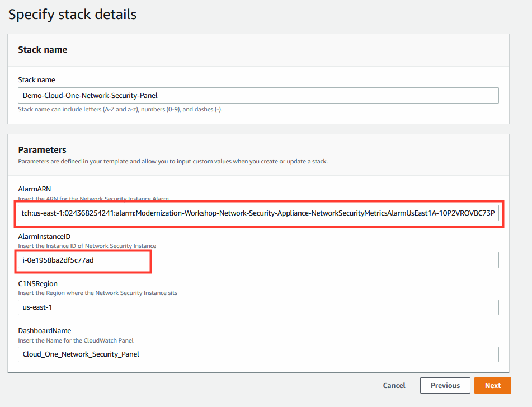Screen dimensions: 532x407
Task: Click the 'AlarmInstanceID' parameter label
Action: point(44,236)
